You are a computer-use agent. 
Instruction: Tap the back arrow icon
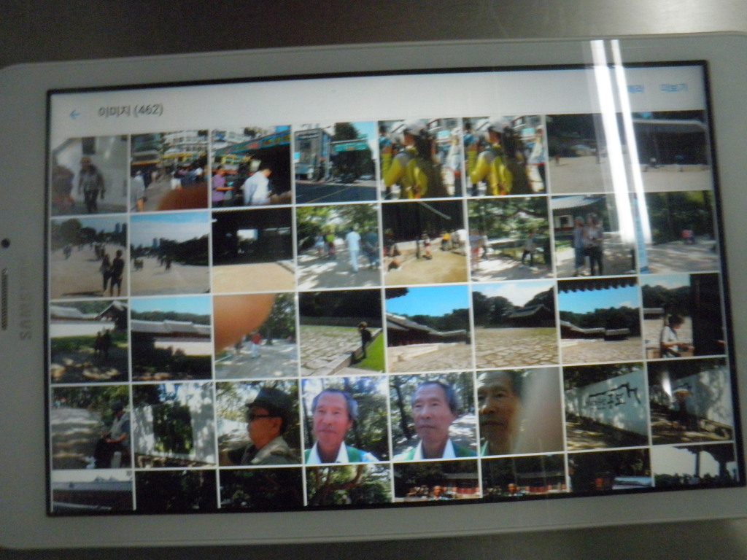tap(74, 114)
